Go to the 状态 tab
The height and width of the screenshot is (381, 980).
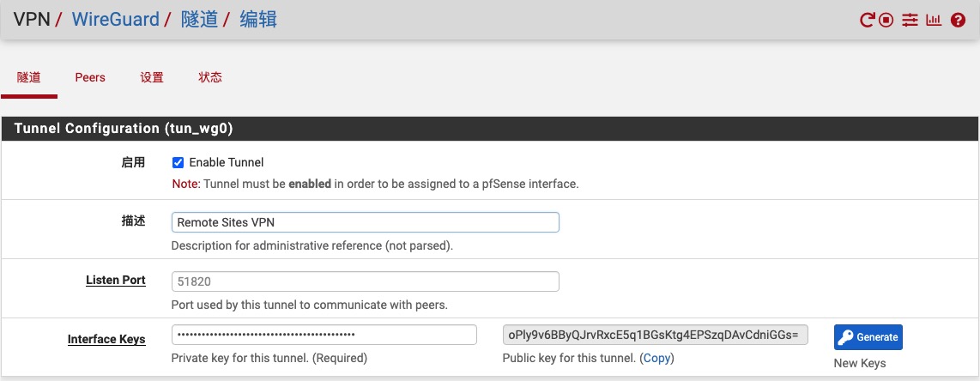coord(210,77)
